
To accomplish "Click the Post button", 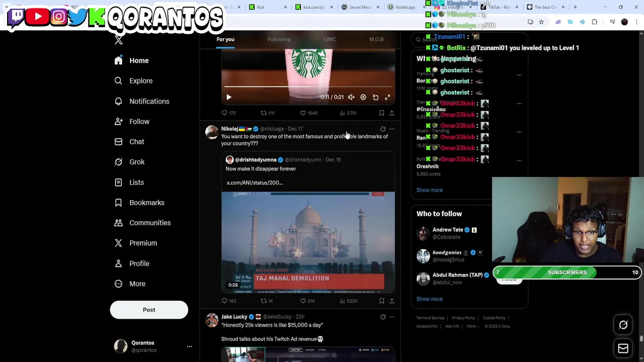I will pyautogui.click(x=149, y=310).
